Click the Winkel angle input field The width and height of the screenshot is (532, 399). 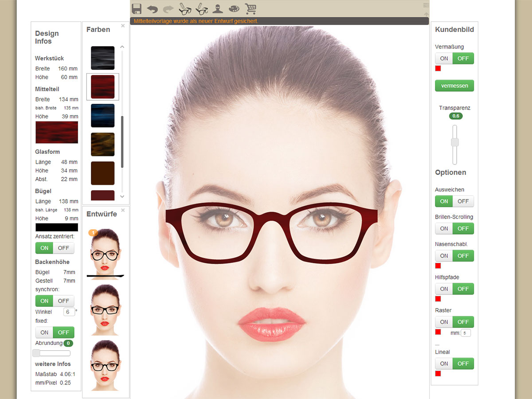point(69,312)
